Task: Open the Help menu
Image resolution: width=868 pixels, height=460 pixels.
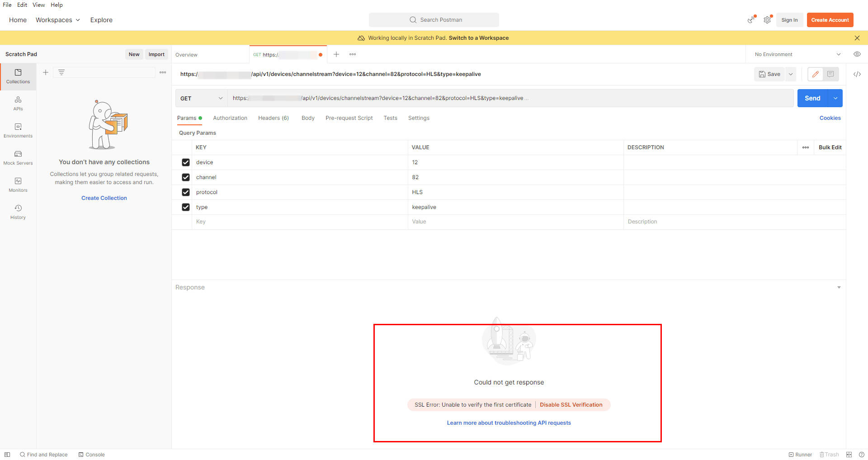Action: [57, 5]
